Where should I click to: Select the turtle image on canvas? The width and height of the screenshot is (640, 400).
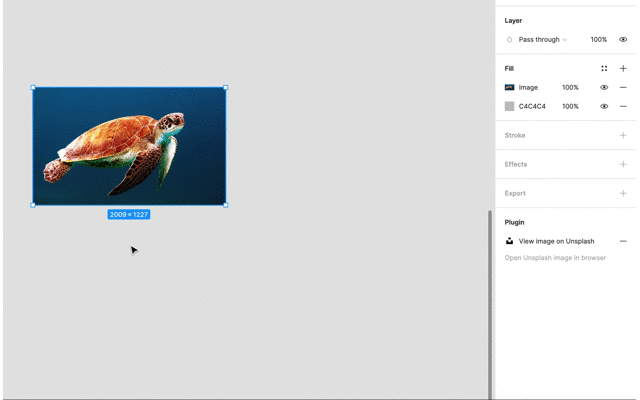[129, 146]
